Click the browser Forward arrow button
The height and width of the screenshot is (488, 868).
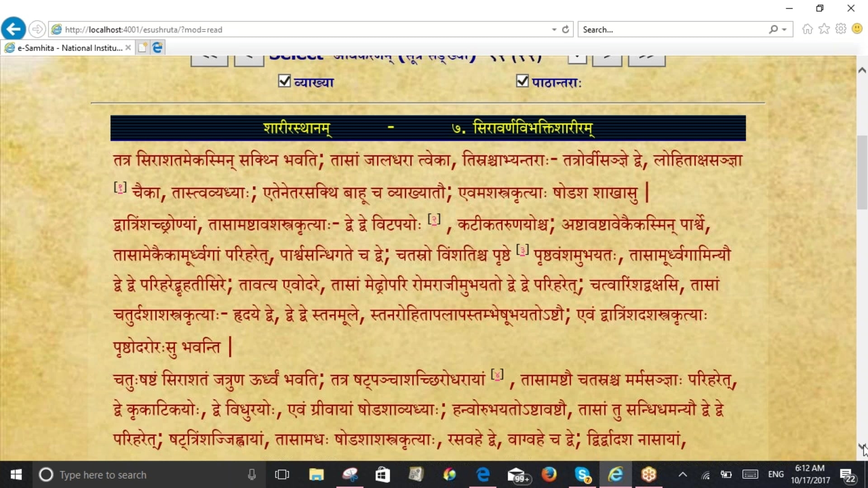[x=37, y=29]
